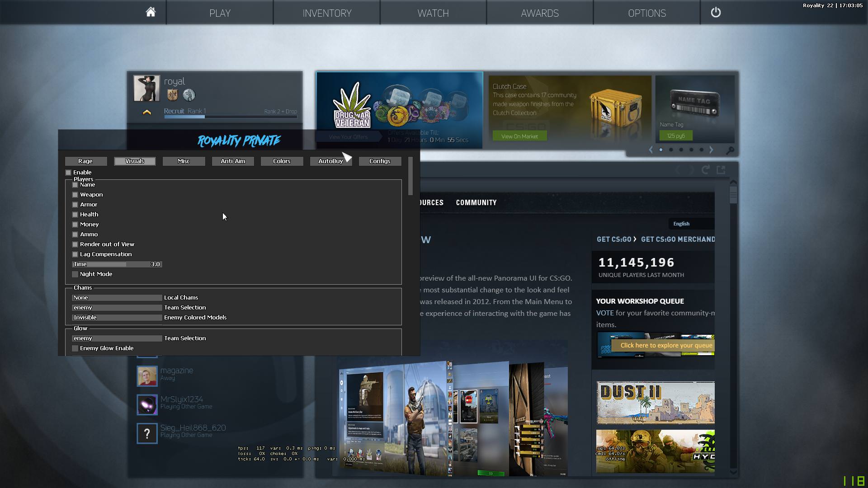Open the INVENTORY menu
Viewport: 868px width, 488px height.
point(327,13)
